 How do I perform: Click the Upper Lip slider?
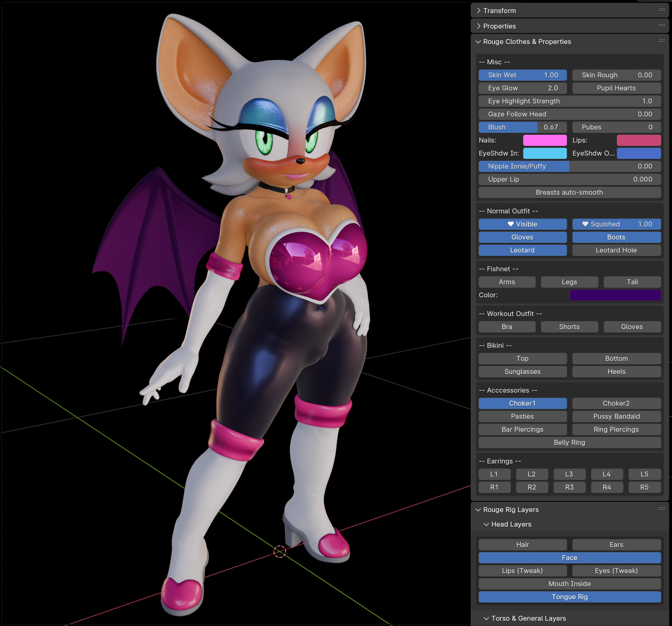(570, 179)
